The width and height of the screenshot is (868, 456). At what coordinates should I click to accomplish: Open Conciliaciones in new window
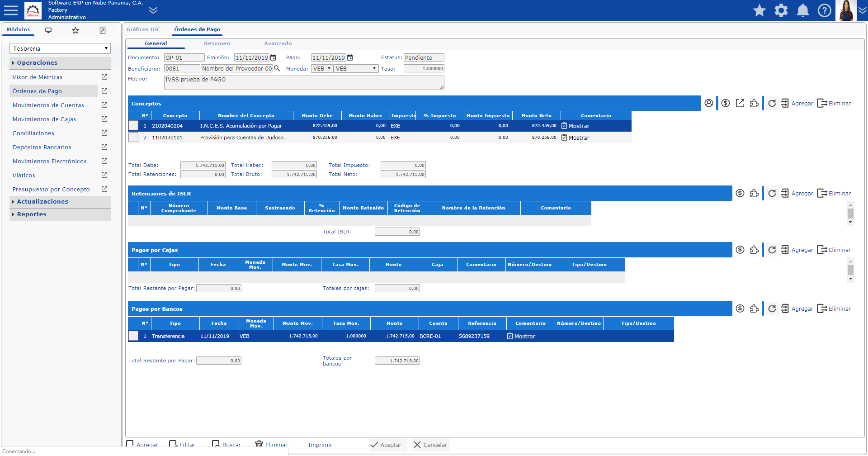pos(104,133)
